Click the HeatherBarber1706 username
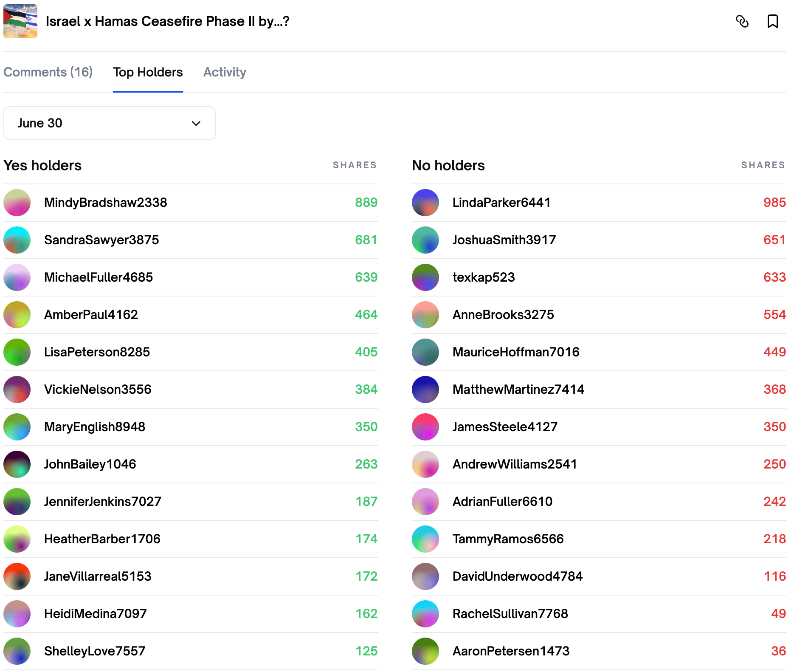Image resolution: width=794 pixels, height=672 pixels. 102,539
